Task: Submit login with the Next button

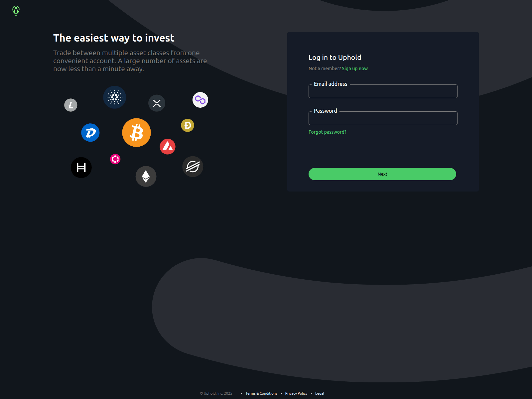Action: tap(382, 174)
